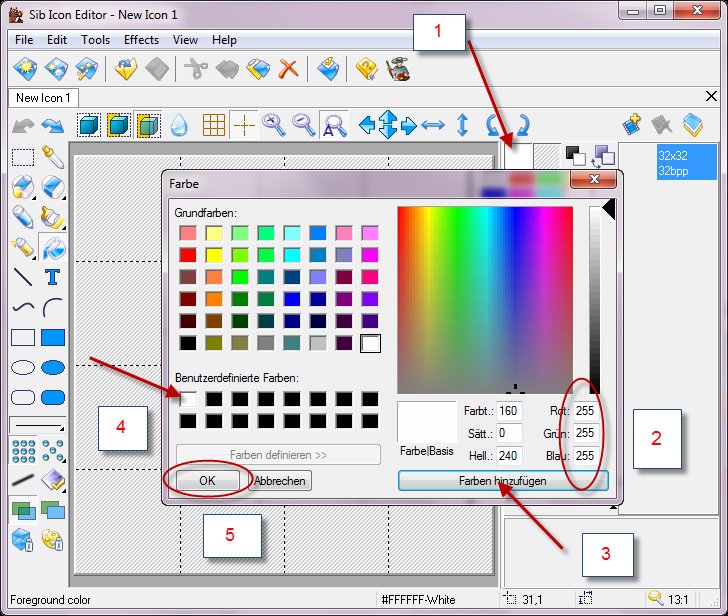Viewport: 728px width, 616px height.
Task: Click Farben hinzufügen button
Action: coord(502,480)
